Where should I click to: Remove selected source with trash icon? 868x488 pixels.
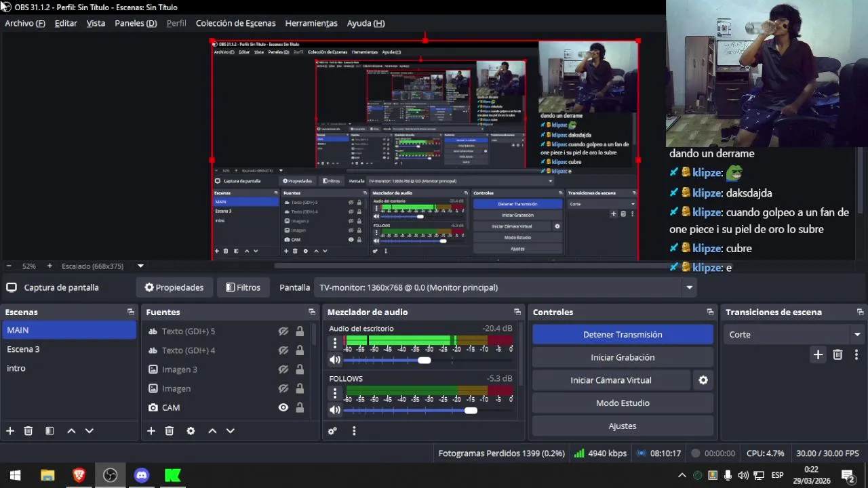(x=170, y=431)
